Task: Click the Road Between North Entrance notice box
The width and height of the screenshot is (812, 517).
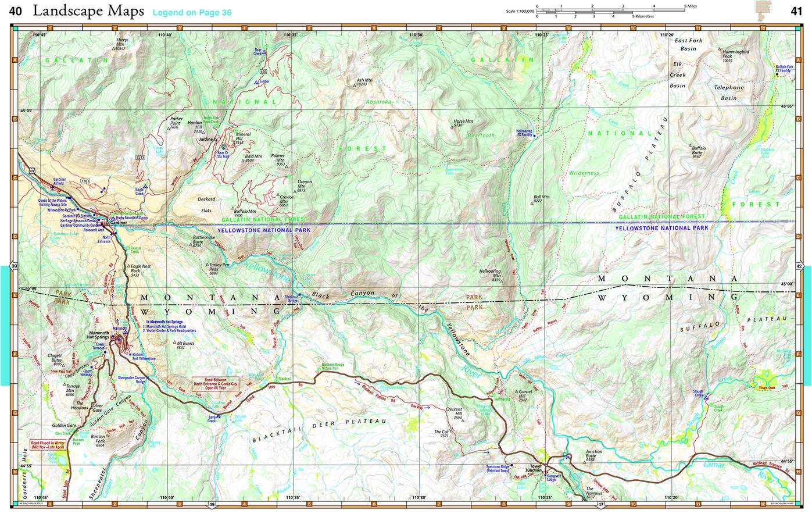Action: [x=216, y=384]
